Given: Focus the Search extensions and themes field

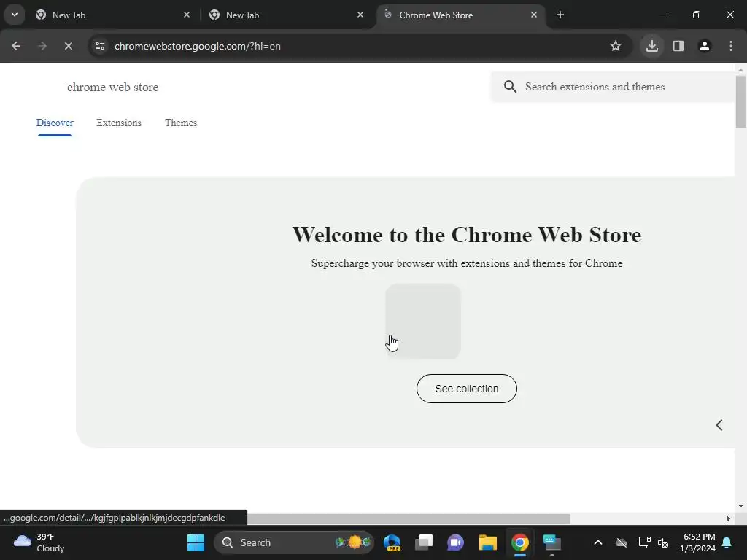Looking at the screenshot, I should coord(612,87).
